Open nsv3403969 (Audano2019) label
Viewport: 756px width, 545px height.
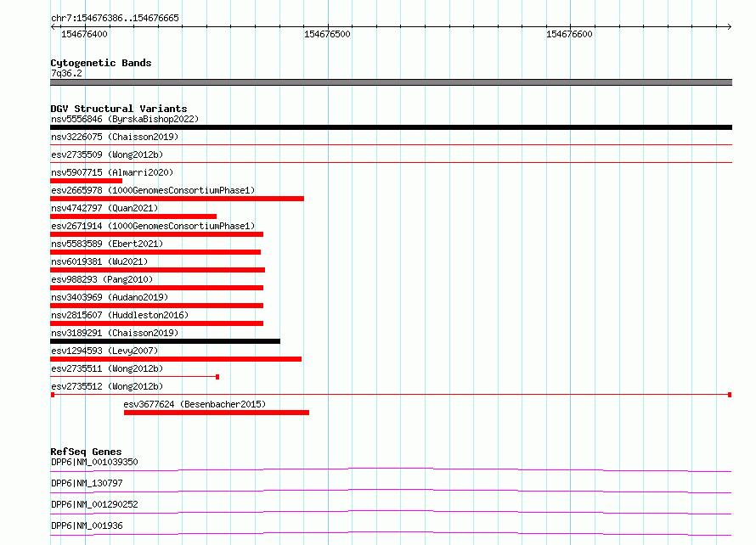click(x=110, y=297)
